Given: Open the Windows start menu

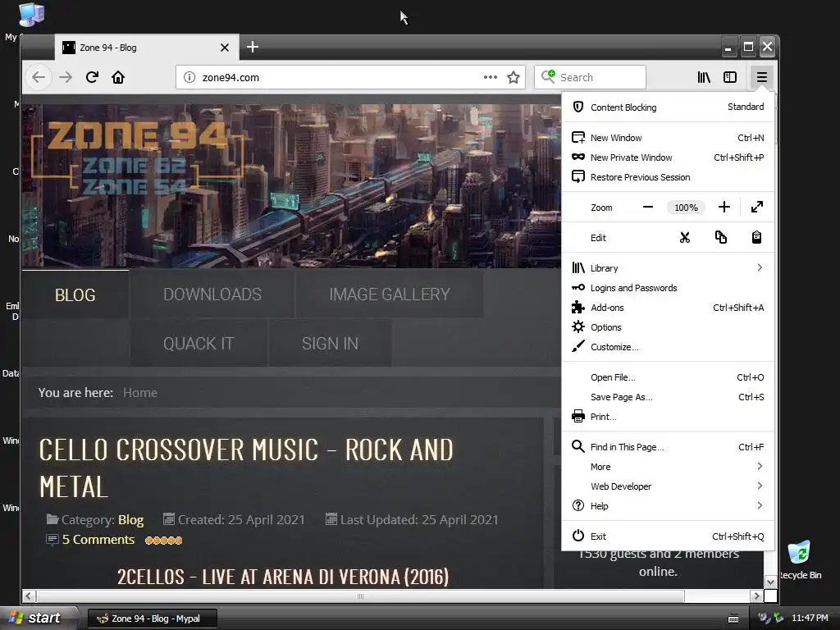Looking at the screenshot, I should tap(38, 619).
